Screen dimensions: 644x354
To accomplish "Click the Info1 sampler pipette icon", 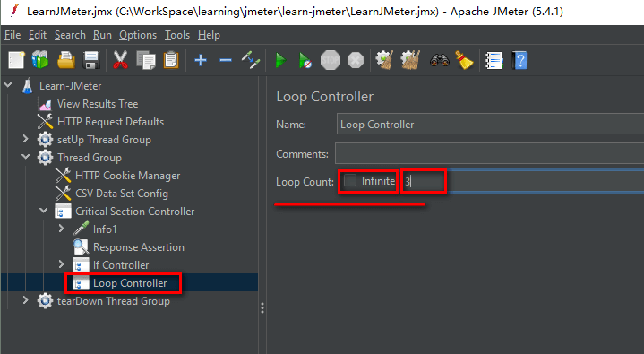I will coord(81,229).
